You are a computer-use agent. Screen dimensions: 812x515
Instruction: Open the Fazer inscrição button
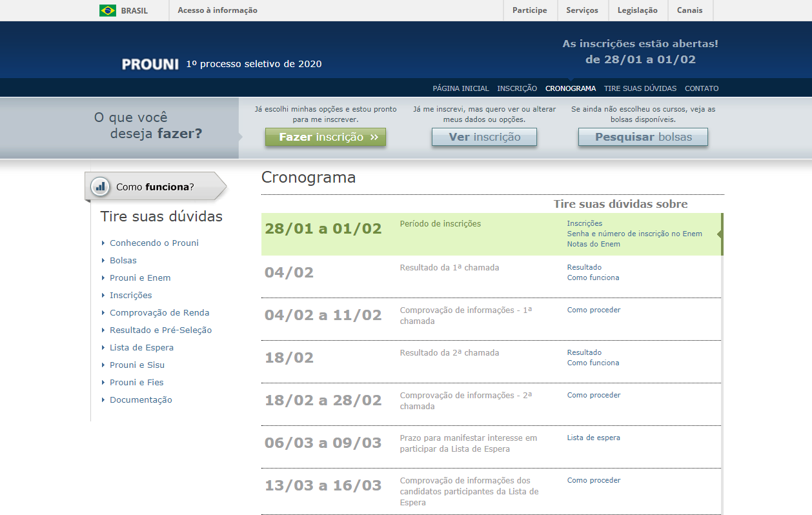pos(325,137)
